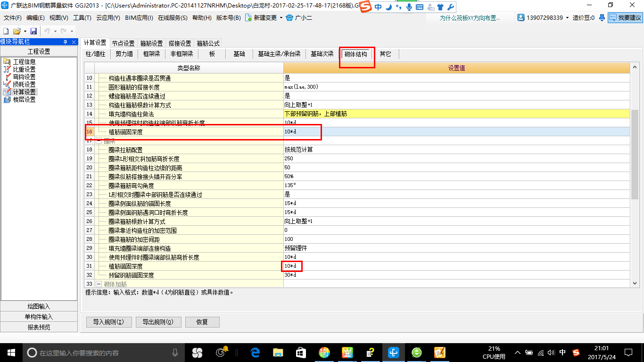
Task: Click the Edge browser taskbar icon
Action: coord(256,352)
